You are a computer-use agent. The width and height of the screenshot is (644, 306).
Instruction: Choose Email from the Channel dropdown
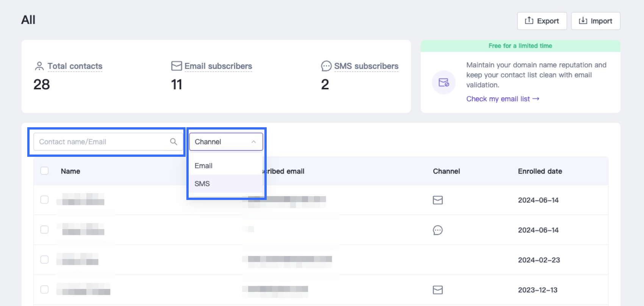[203, 166]
